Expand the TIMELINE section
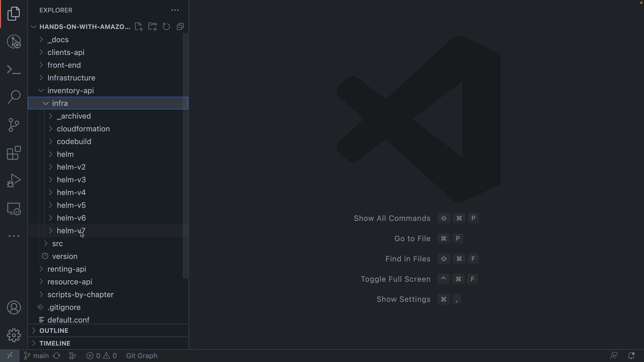 tap(55, 343)
